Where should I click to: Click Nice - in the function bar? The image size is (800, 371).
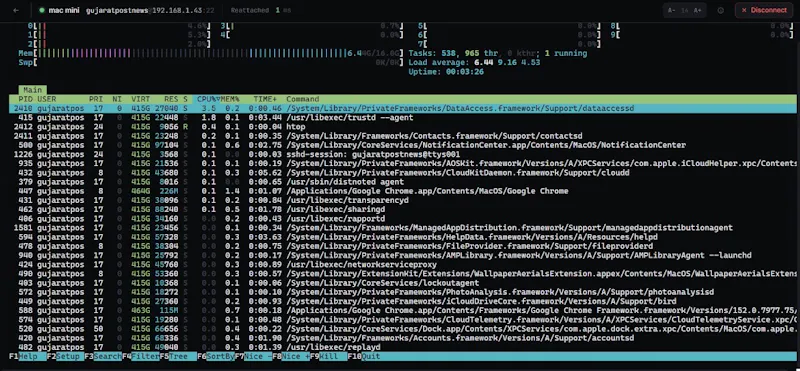coord(254,356)
